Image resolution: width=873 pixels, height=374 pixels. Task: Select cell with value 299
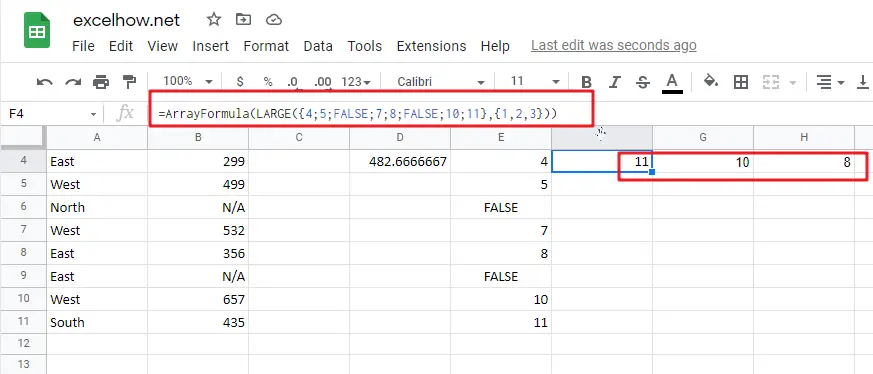(x=198, y=161)
